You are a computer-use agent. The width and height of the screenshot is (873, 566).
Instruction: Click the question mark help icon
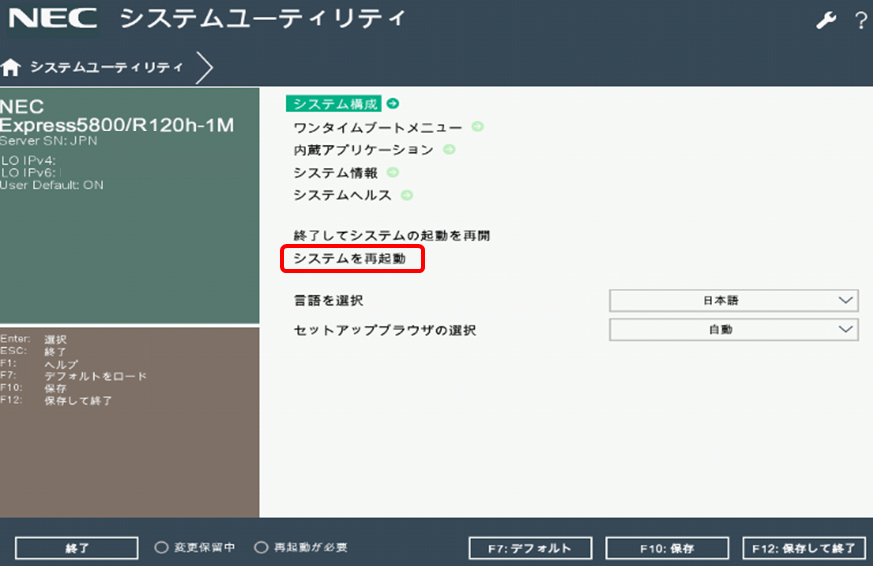coord(861,21)
